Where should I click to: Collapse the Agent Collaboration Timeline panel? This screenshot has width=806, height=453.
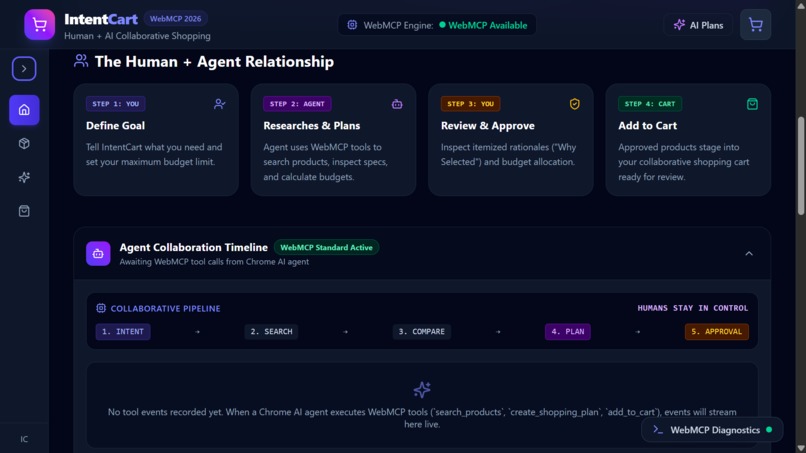[x=749, y=253]
